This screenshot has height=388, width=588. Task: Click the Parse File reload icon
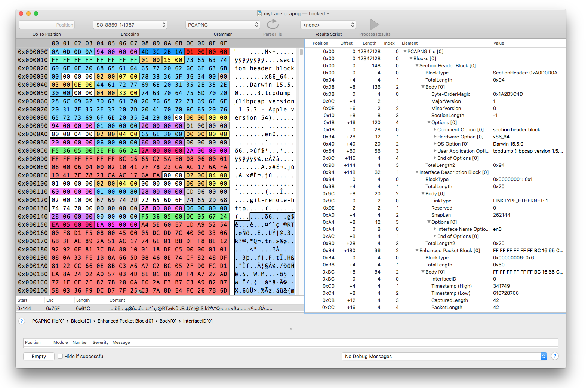pos(273,25)
